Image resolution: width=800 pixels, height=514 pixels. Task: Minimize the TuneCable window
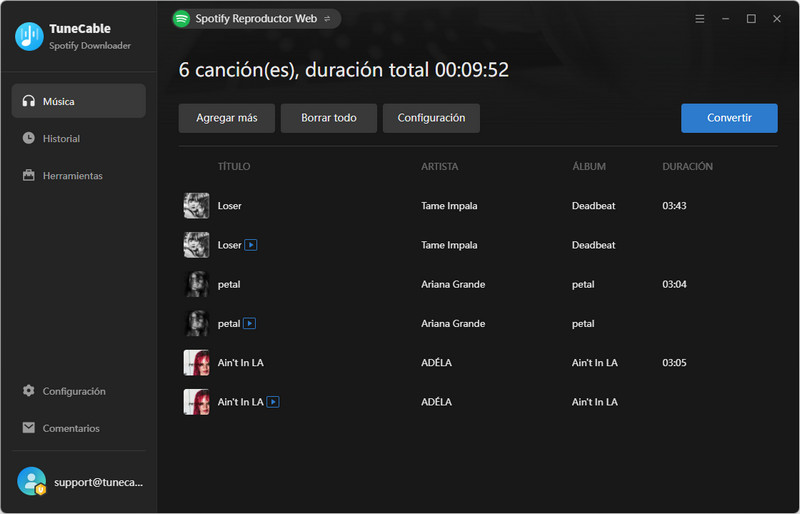click(x=725, y=19)
